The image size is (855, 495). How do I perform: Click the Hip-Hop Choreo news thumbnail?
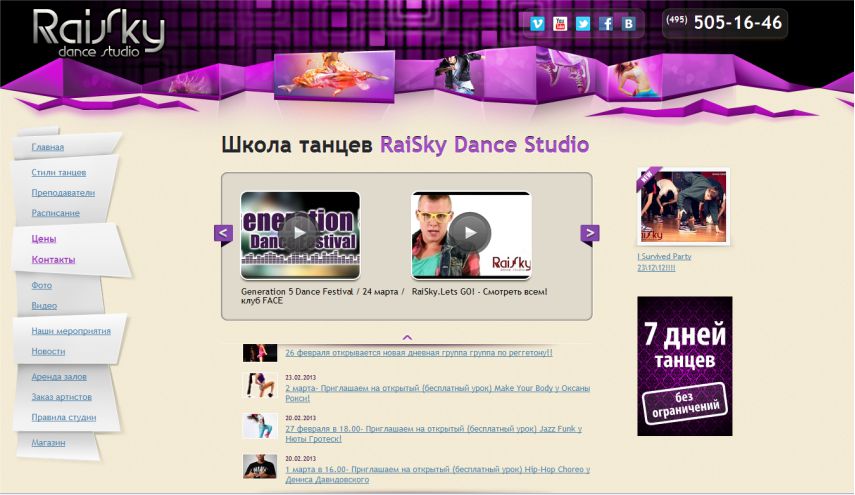[260, 466]
